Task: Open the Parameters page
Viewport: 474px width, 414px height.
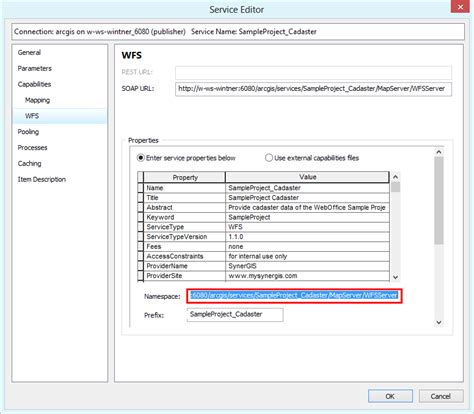Action: pos(35,68)
